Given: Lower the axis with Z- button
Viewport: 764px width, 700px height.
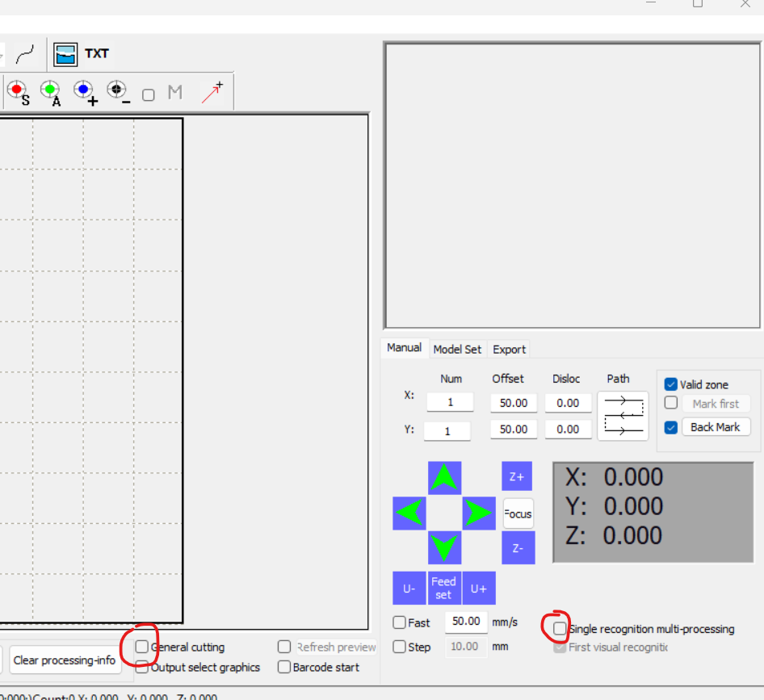Looking at the screenshot, I should click(x=518, y=548).
